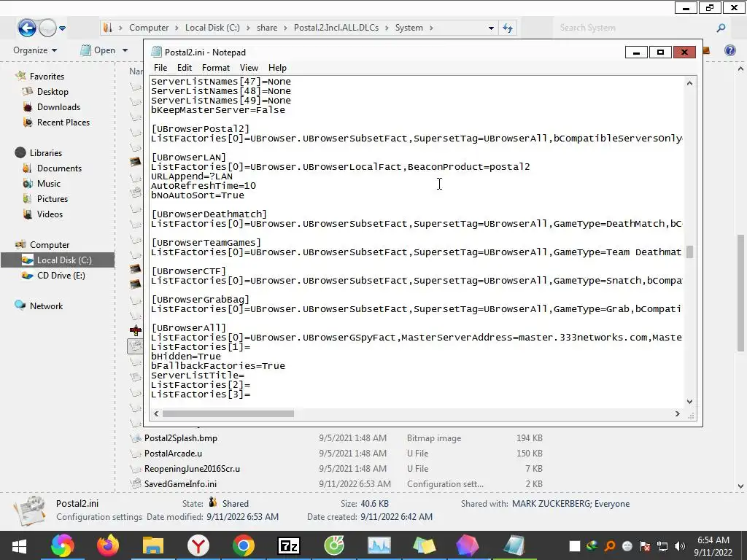Click the Explorer Forward navigation arrow

click(47, 28)
